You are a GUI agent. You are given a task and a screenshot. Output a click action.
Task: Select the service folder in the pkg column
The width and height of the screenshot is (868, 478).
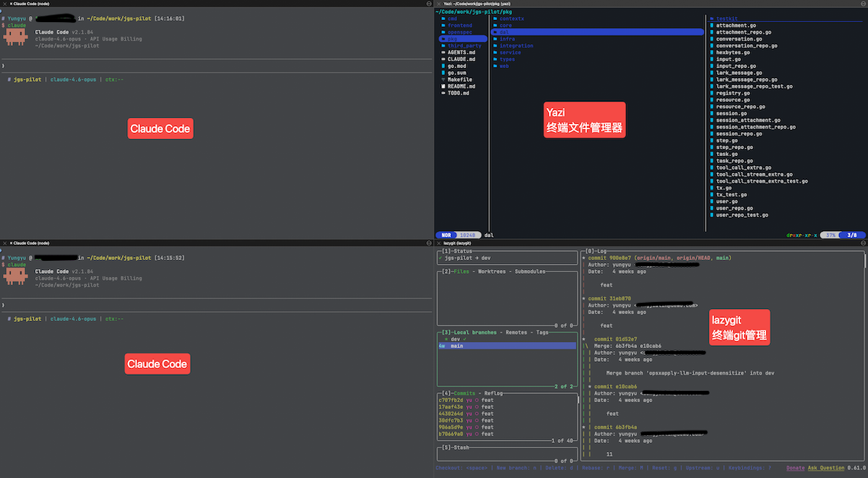tap(510, 53)
